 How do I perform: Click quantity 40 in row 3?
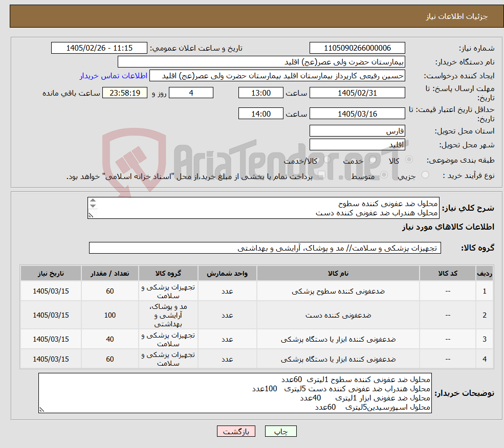tap(109, 339)
